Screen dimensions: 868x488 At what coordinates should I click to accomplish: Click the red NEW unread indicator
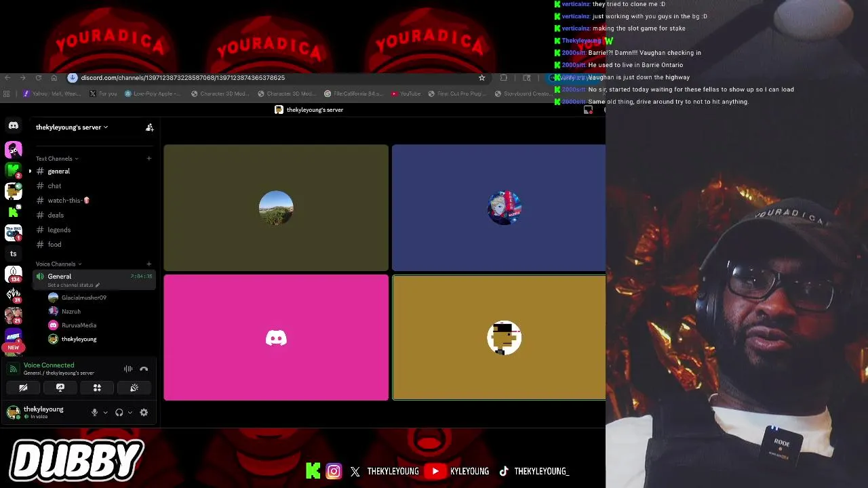click(x=13, y=348)
